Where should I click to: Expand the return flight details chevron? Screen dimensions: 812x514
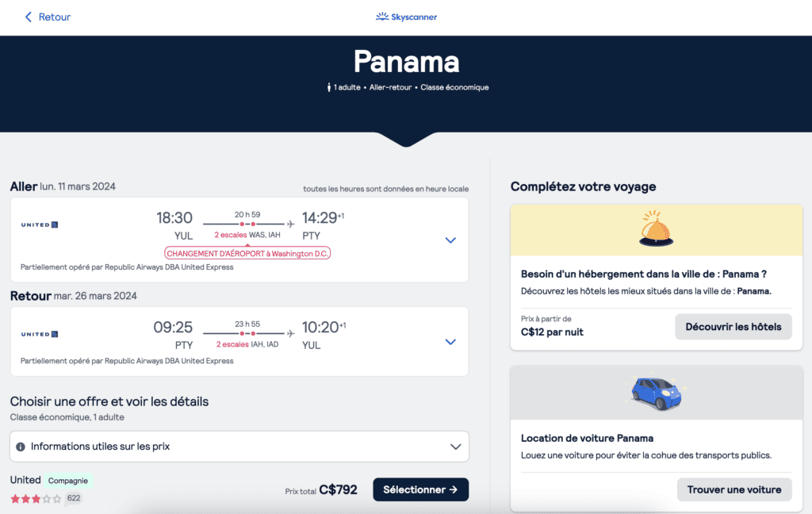coord(450,341)
